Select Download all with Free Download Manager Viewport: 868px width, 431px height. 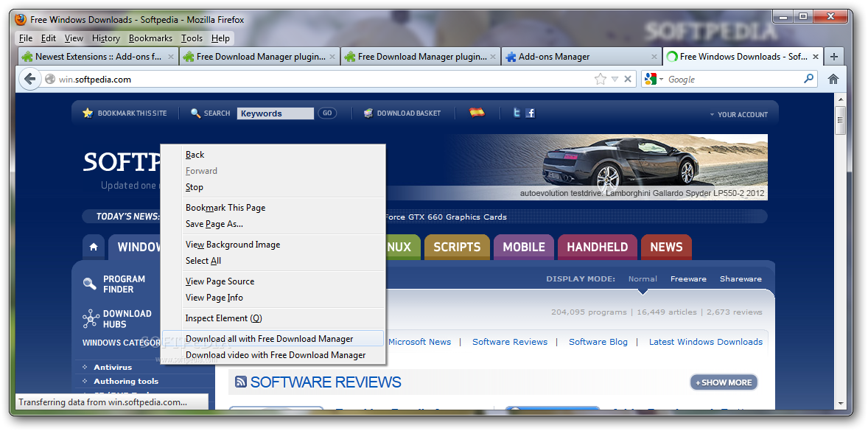[x=273, y=339]
